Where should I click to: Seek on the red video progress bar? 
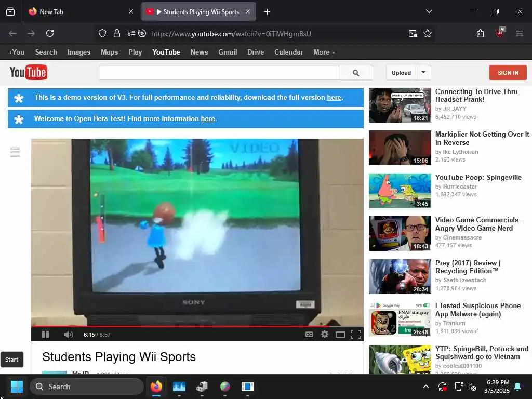tap(197, 326)
